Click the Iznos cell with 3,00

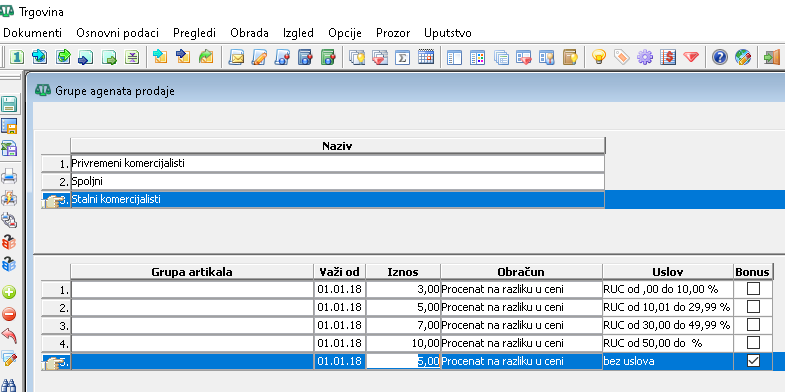[x=403, y=288]
